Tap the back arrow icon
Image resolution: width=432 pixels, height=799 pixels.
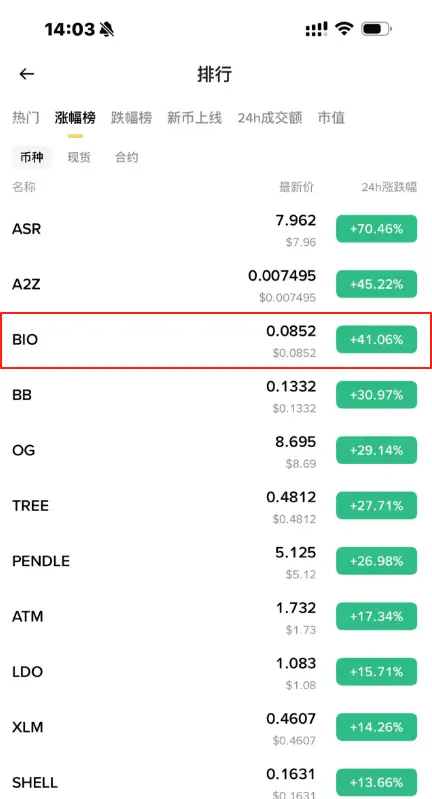click(26, 74)
